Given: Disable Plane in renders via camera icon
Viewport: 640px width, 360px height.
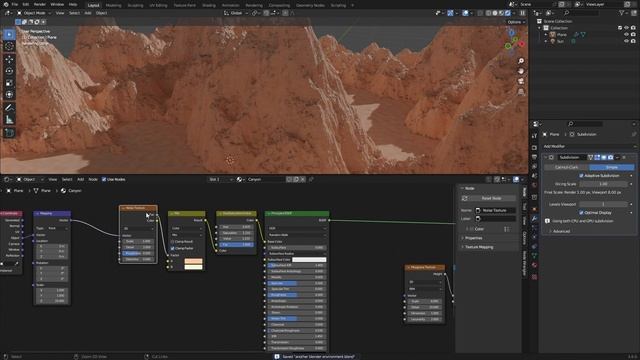Looking at the screenshot, I should click(x=633, y=35).
